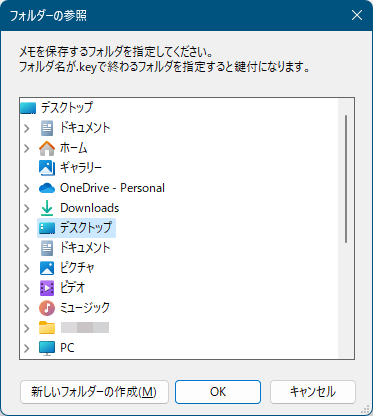Select the Pictures (ピクチャ) icon

click(47, 268)
